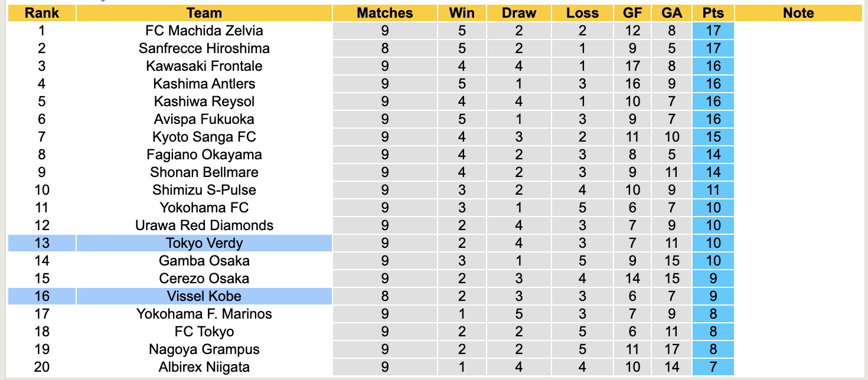The image size is (868, 380).
Task: Open the FC Machida Zelvia team link
Action: point(204,31)
